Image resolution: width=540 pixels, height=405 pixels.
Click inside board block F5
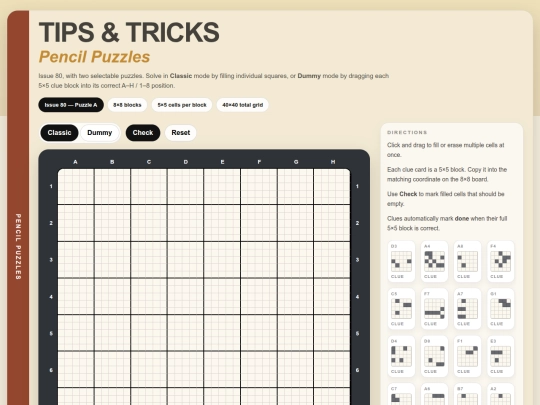pyautogui.click(x=259, y=333)
